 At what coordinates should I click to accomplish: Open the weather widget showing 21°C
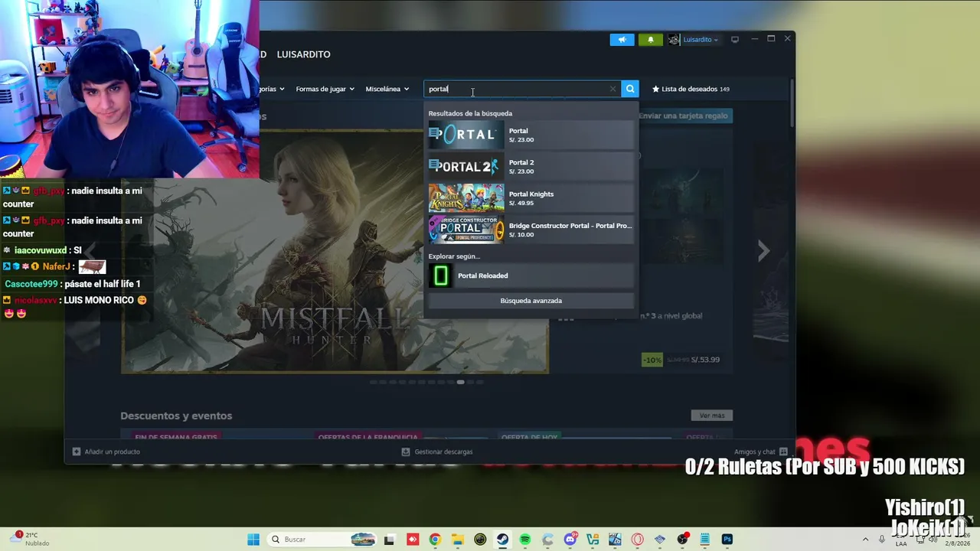coord(31,539)
